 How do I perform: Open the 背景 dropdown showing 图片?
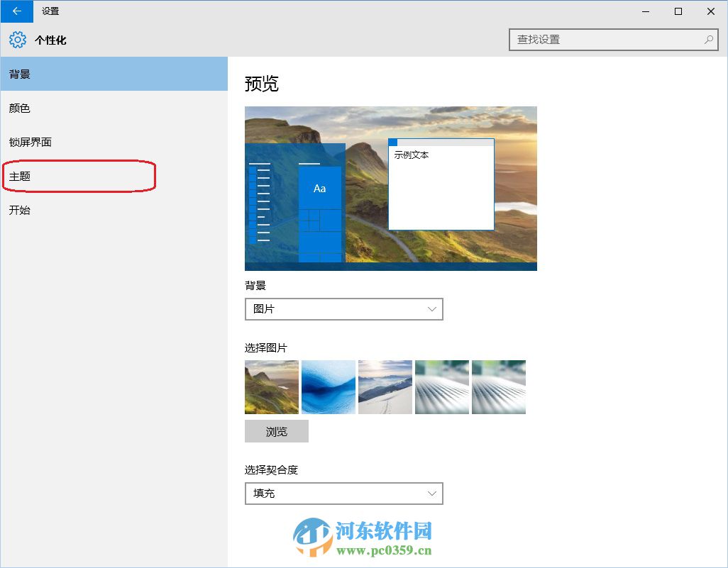pyautogui.click(x=343, y=309)
